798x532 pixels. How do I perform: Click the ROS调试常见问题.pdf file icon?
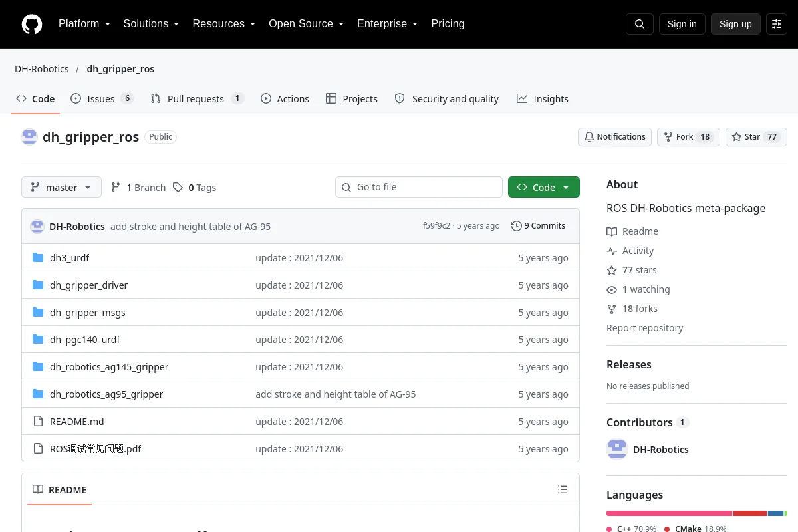pyautogui.click(x=38, y=449)
